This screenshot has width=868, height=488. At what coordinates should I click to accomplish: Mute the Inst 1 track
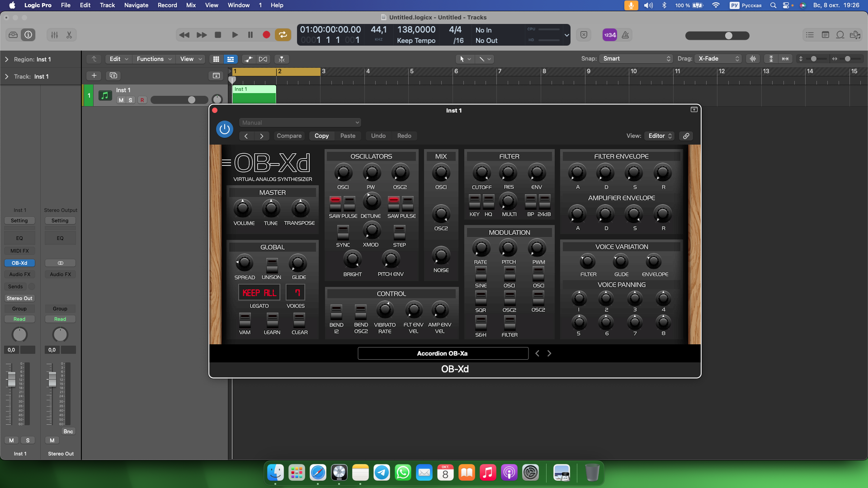coord(121,100)
